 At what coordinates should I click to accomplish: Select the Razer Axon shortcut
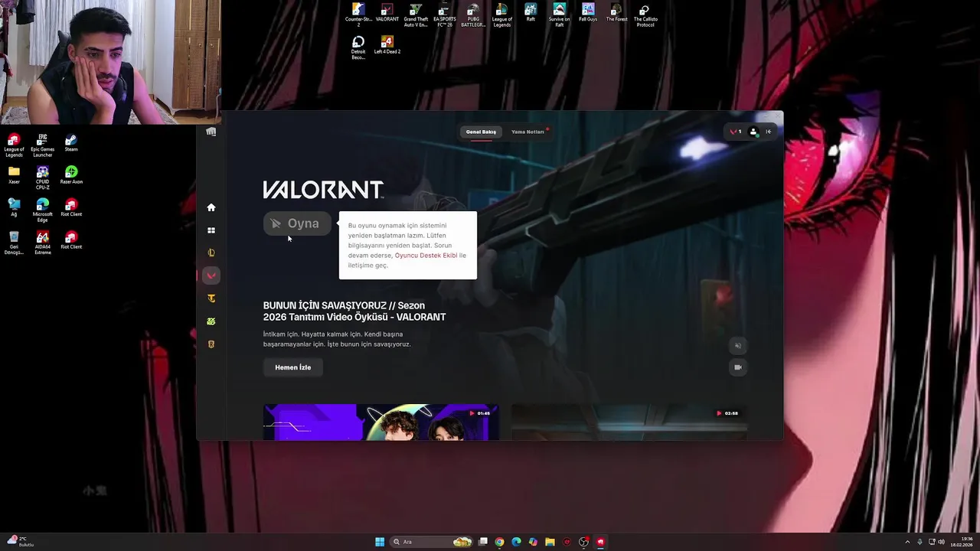71,175
